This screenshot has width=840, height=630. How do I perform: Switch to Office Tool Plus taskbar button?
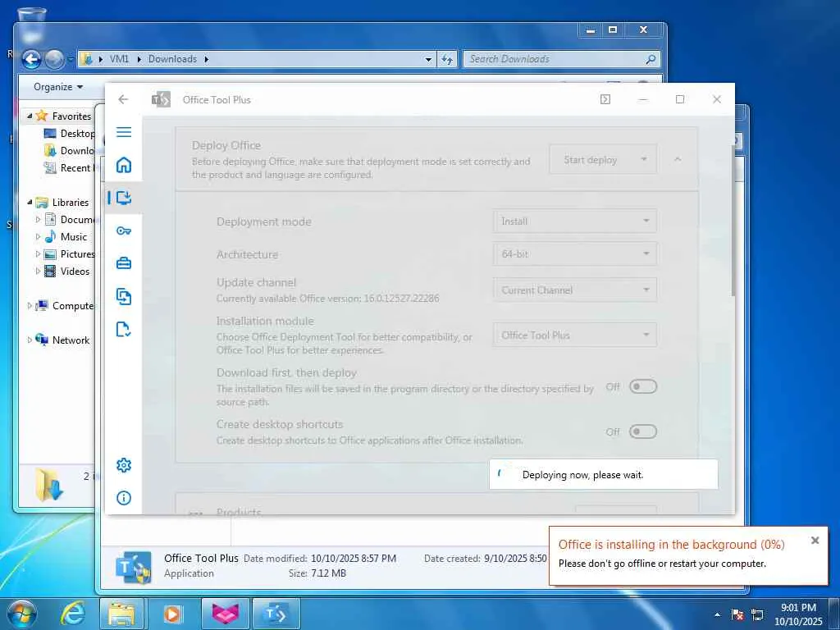tap(276, 614)
